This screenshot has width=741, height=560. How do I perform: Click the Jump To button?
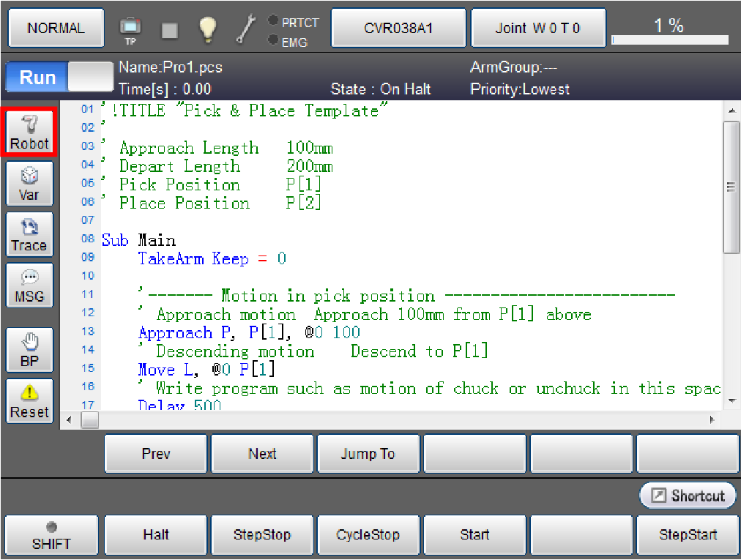click(368, 454)
